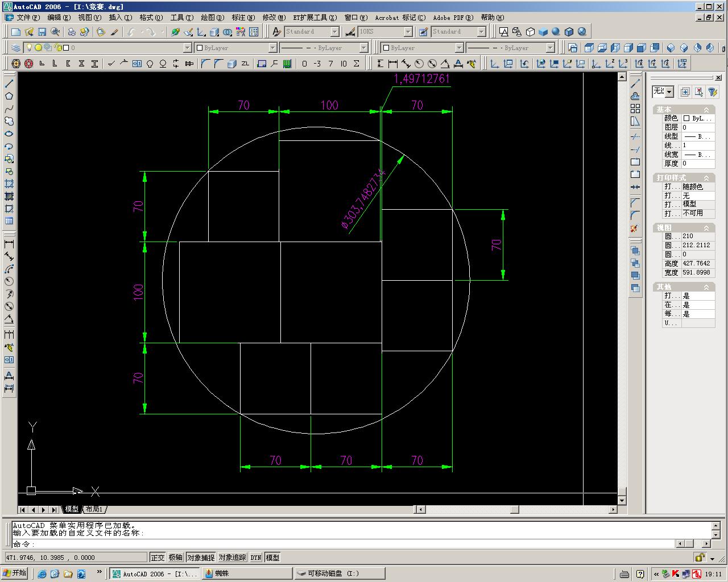Select the Polygon tool in the left toolbar

9,96
